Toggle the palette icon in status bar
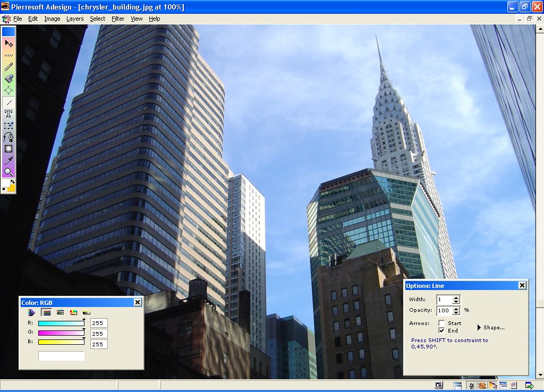The width and height of the screenshot is (544, 392). [x=482, y=386]
